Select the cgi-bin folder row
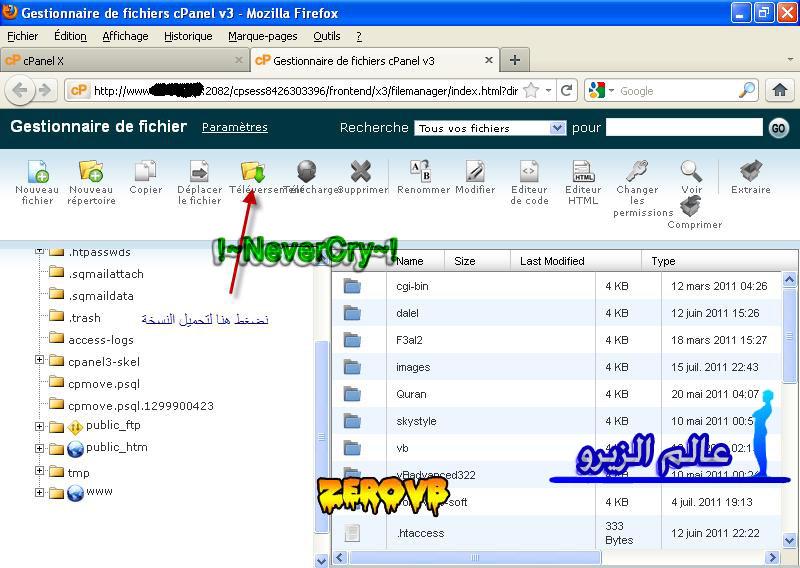This screenshot has height=568, width=800. tap(556, 286)
